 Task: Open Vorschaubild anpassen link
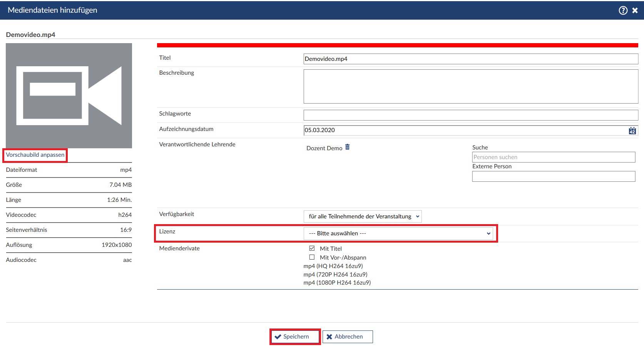point(35,155)
